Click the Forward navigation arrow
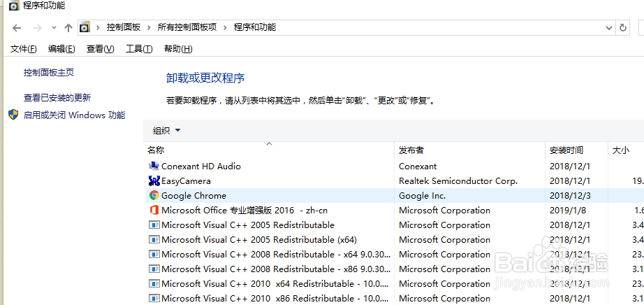This screenshot has width=644, height=305. pos(38,27)
